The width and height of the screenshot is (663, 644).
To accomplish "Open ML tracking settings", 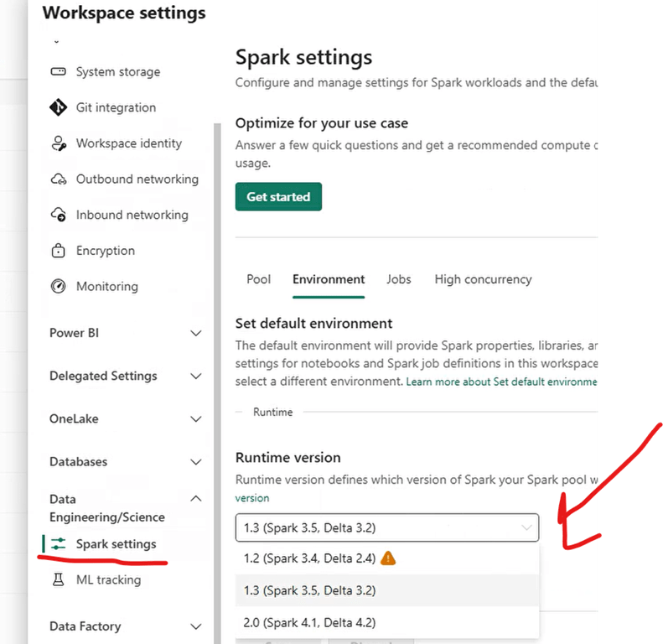I will pyautogui.click(x=108, y=579).
